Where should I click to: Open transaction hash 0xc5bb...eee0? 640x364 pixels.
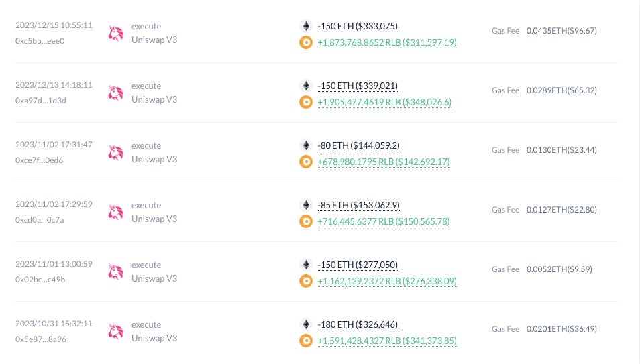pyautogui.click(x=40, y=41)
